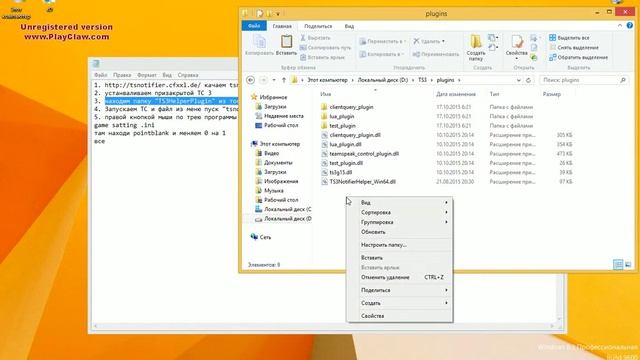Click Свойства in context menu
Screen dimensions: 640x360
pos(400,316)
